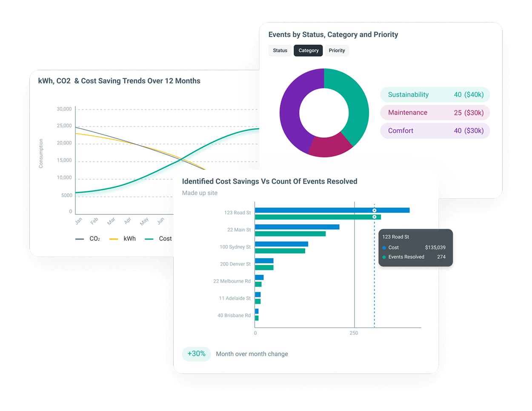The width and height of the screenshot is (532, 411).
Task: Click the Consumption y-axis title
Action: coord(41,154)
